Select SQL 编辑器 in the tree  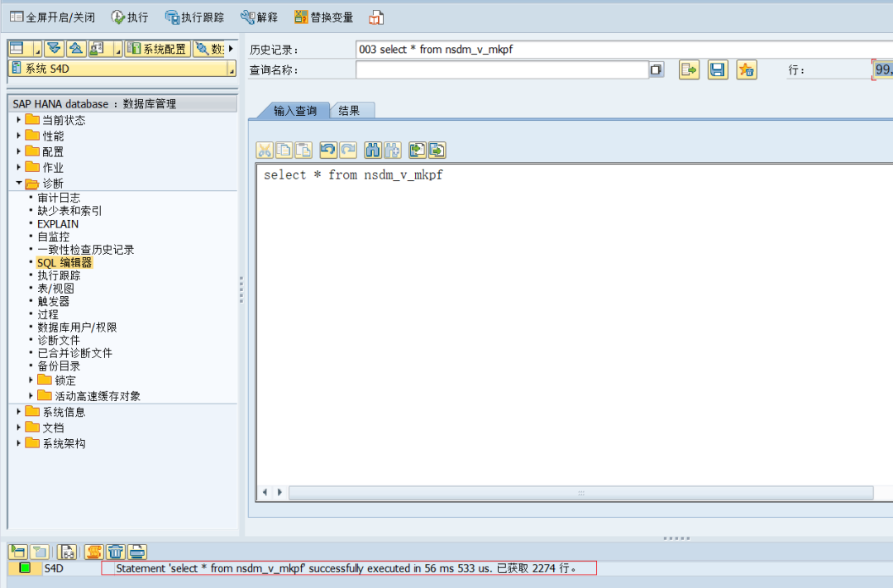[64, 263]
